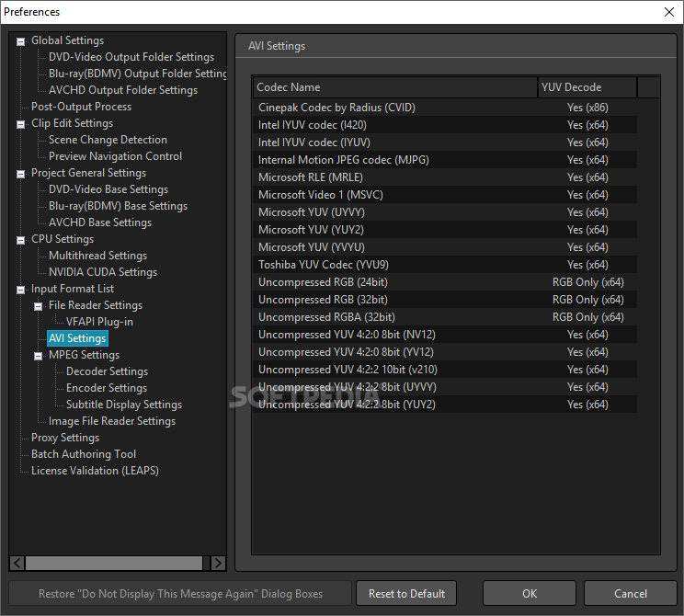684x616 pixels.
Task: Open Proxy Settings
Action: pyautogui.click(x=65, y=439)
